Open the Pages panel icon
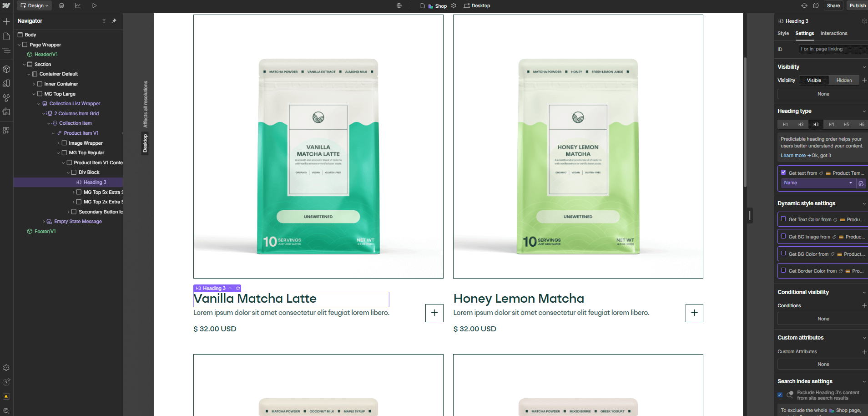Viewport: 868px width, 416px height. pos(6,36)
